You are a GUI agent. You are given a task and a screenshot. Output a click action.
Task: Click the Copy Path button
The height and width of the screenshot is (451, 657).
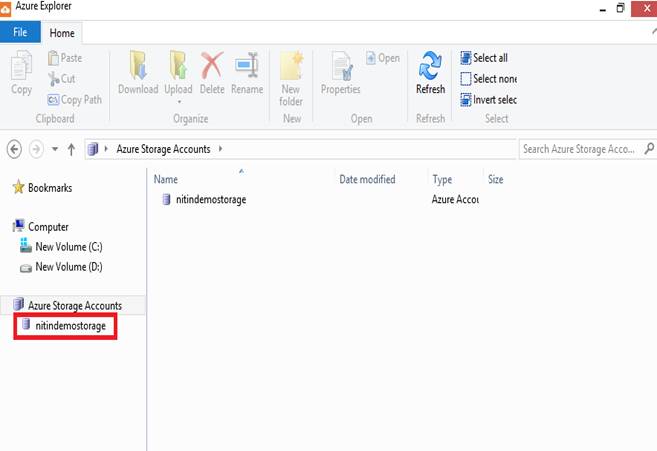coord(75,100)
